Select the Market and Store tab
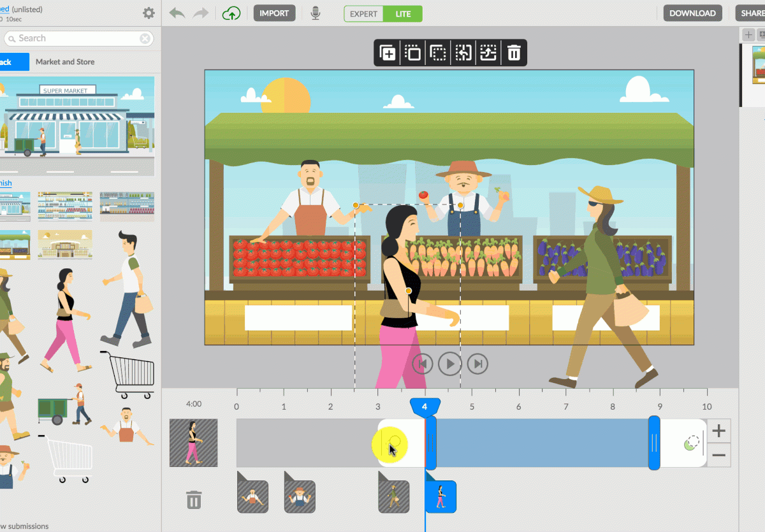This screenshot has height=532, width=765. 65,62
